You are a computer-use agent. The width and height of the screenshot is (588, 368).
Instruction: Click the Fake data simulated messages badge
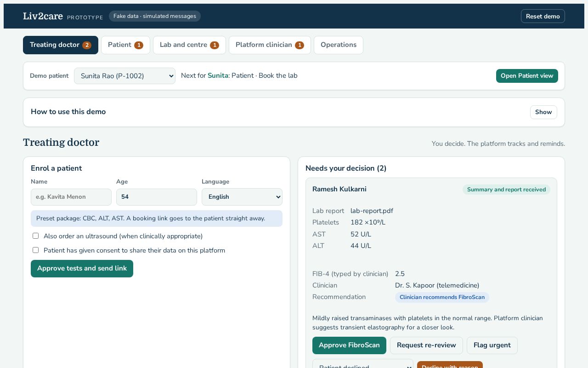tap(155, 16)
